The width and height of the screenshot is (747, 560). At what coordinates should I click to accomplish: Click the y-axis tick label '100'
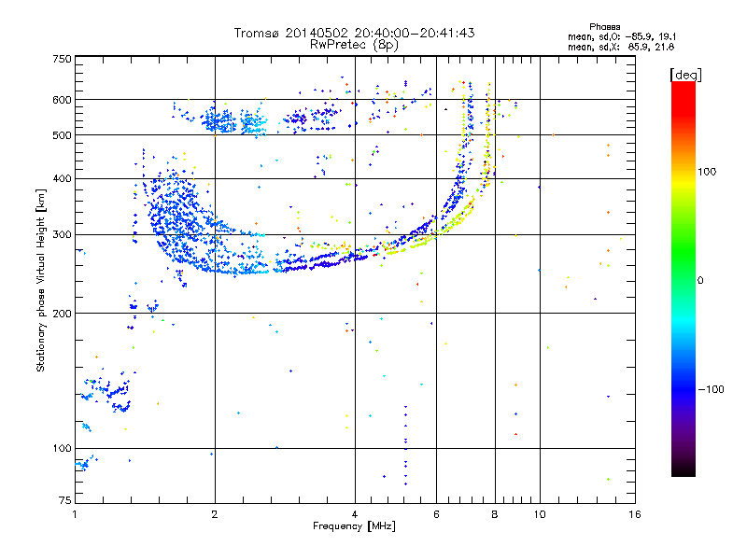pos(63,448)
